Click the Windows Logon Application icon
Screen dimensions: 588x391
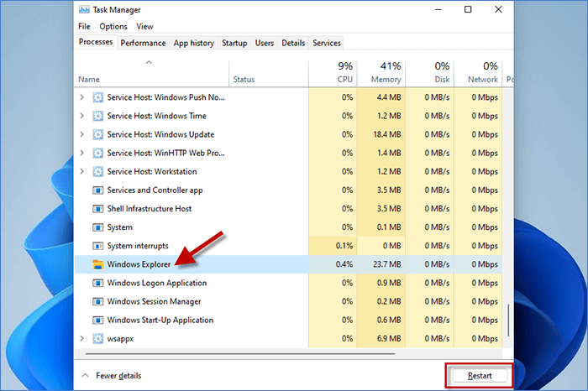pyautogui.click(x=98, y=283)
